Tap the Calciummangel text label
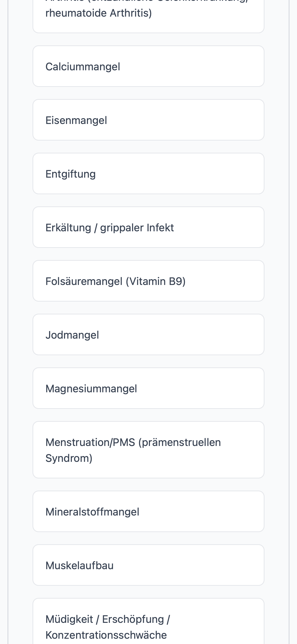Viewport: 297px width, 644px height. pos(83,67)
